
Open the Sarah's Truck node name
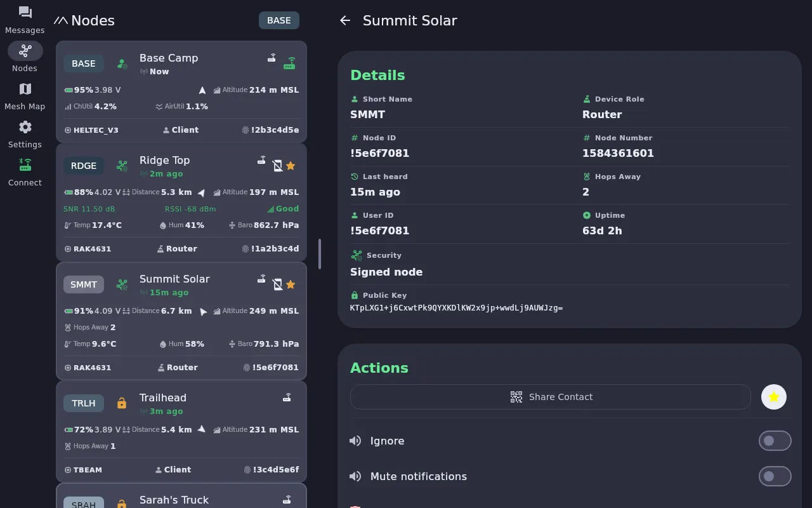[x=174, y=500]
